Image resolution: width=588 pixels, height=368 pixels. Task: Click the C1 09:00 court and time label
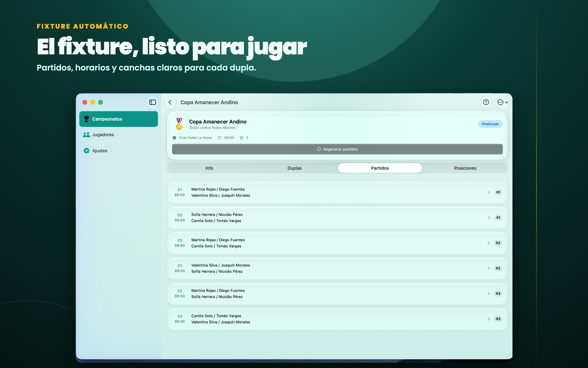pos(179,192)
